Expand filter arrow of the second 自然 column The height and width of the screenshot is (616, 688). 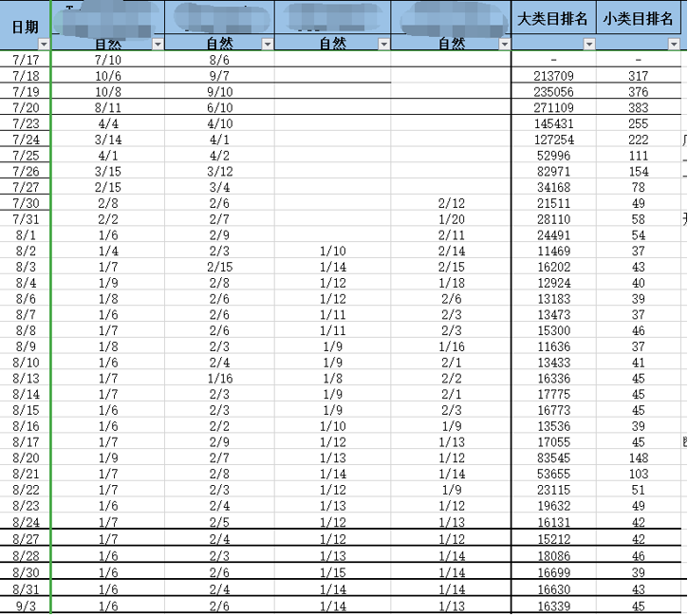tap(267, 45)
